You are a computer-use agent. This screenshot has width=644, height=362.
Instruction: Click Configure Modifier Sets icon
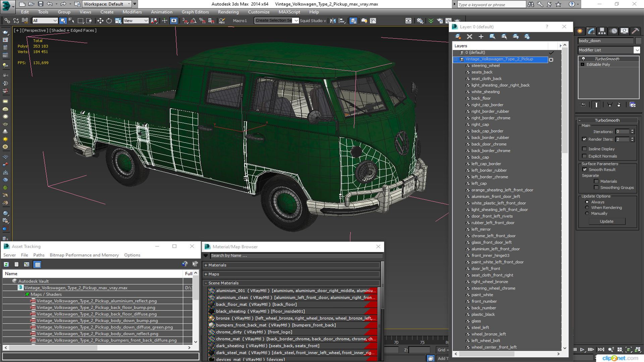click(633, 105)
